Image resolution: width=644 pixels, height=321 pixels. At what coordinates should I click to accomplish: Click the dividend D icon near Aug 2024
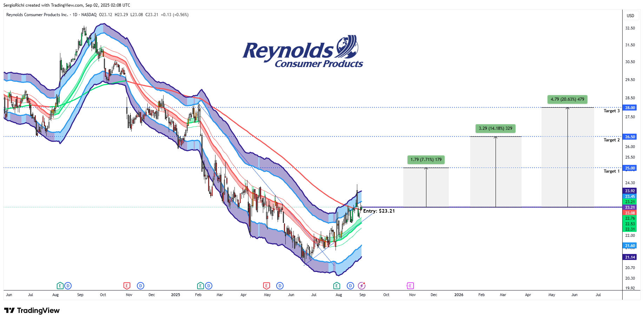[x=68, y=286]
